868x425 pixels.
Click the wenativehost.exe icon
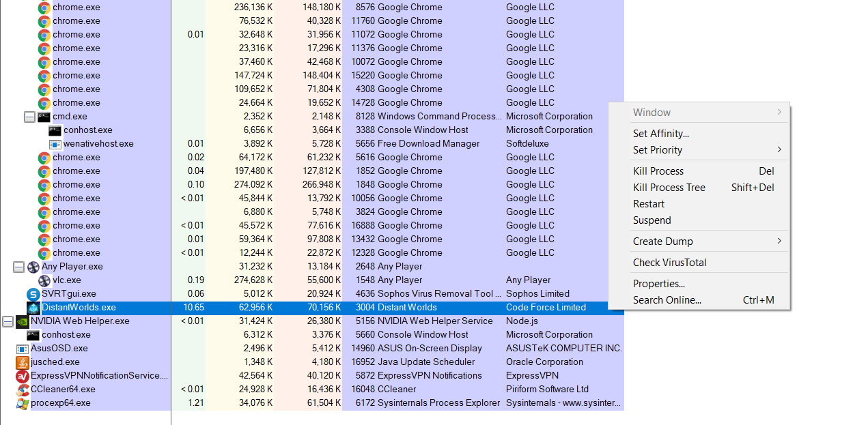tap(55, 144)
